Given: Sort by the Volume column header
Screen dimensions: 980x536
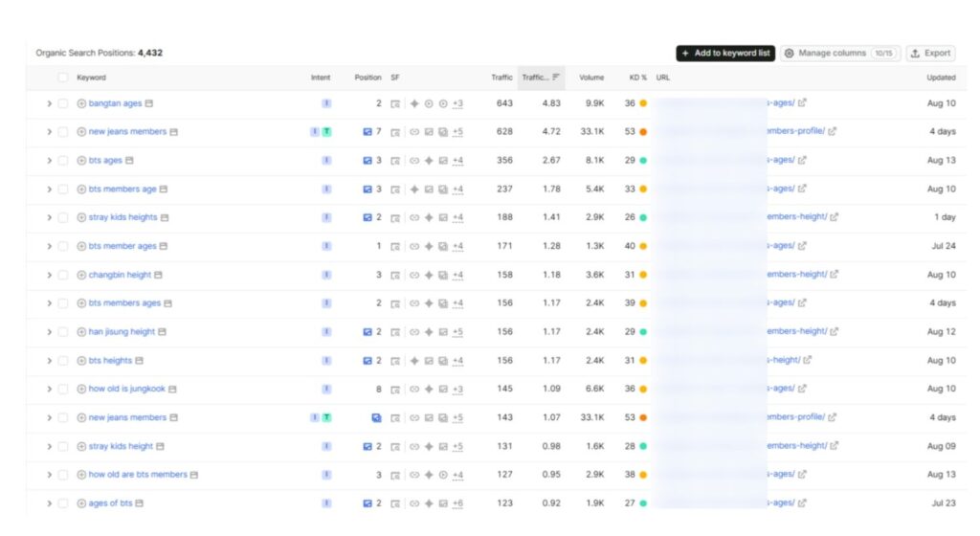Looking at the screenshot, I should click(x=591, y=78).
